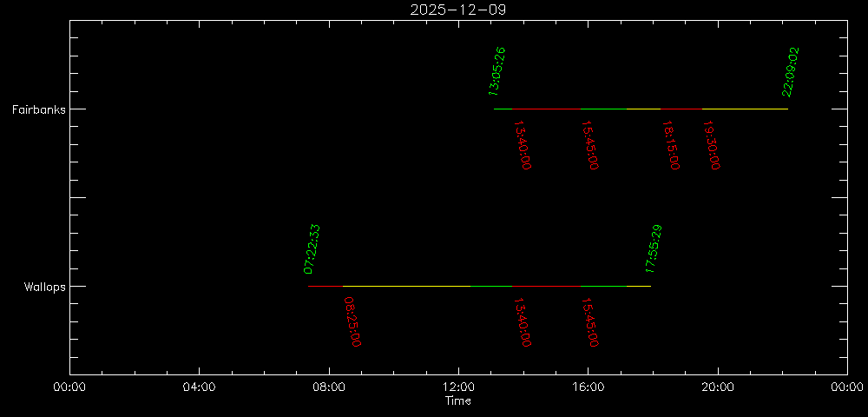Select the Wallops station label

42,287
